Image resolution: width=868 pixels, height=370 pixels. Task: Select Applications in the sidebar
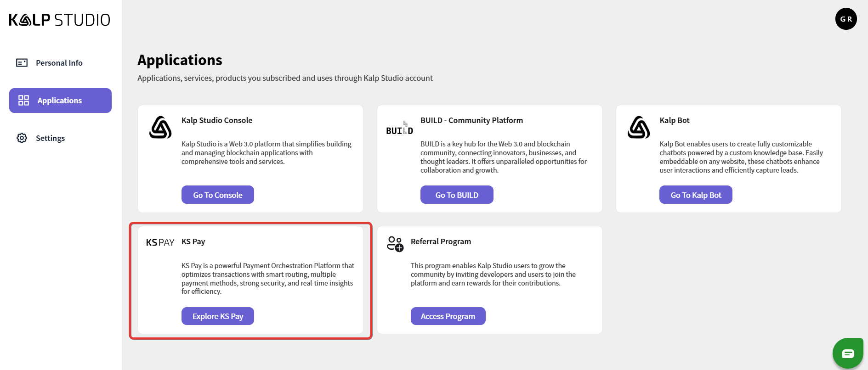[60, 101]
